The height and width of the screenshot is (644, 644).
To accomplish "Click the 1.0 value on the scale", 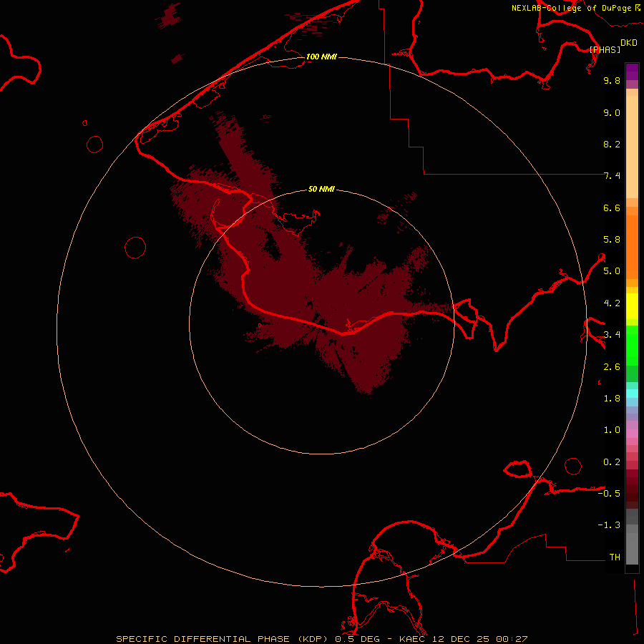I will coord(612,430).
